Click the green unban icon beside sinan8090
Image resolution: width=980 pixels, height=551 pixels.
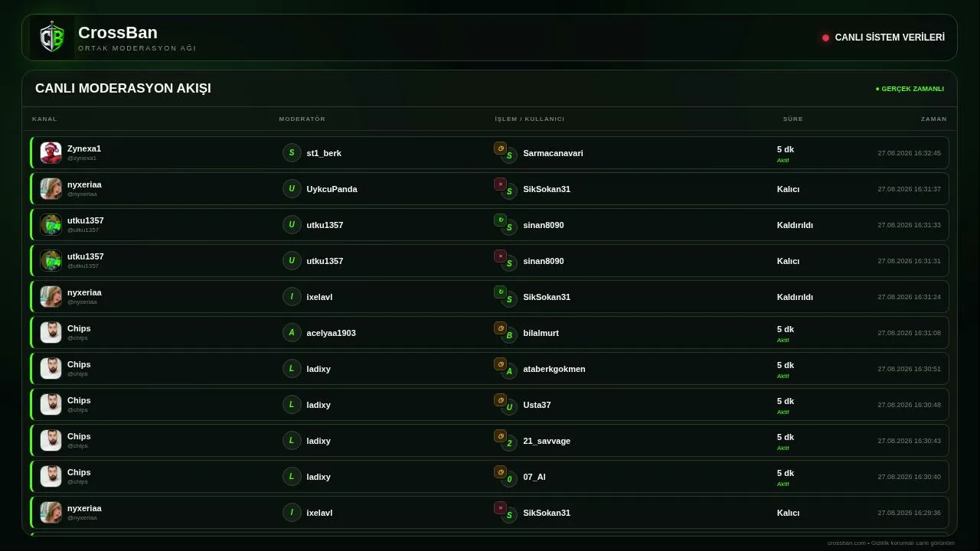click(x=500, y=220)
